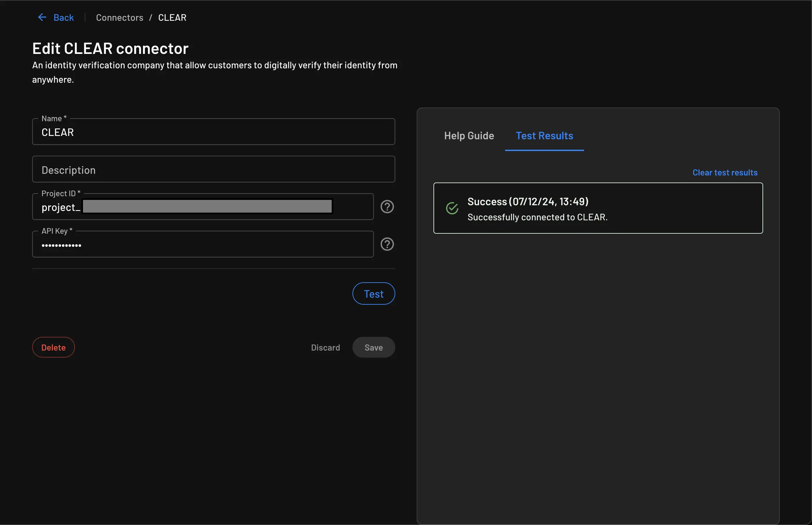Focus the API Key field
The width and height of the screenshot is (812, 525).
point(203,244)
